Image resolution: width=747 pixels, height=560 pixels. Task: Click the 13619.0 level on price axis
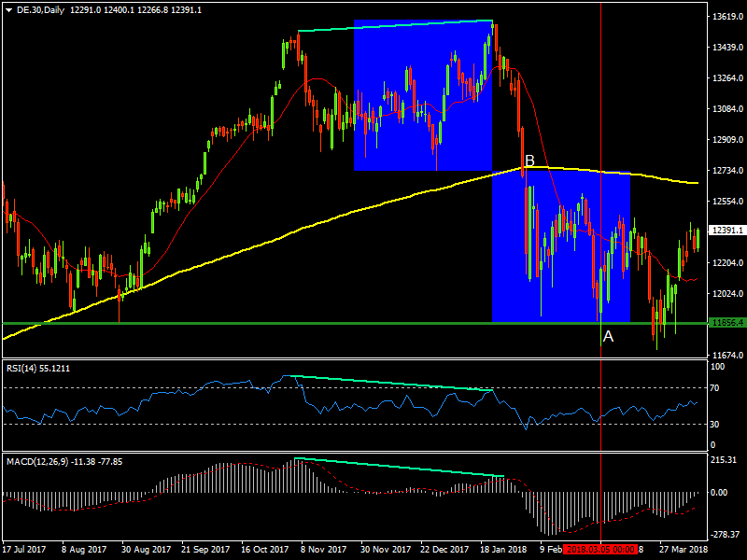(726, 17)
